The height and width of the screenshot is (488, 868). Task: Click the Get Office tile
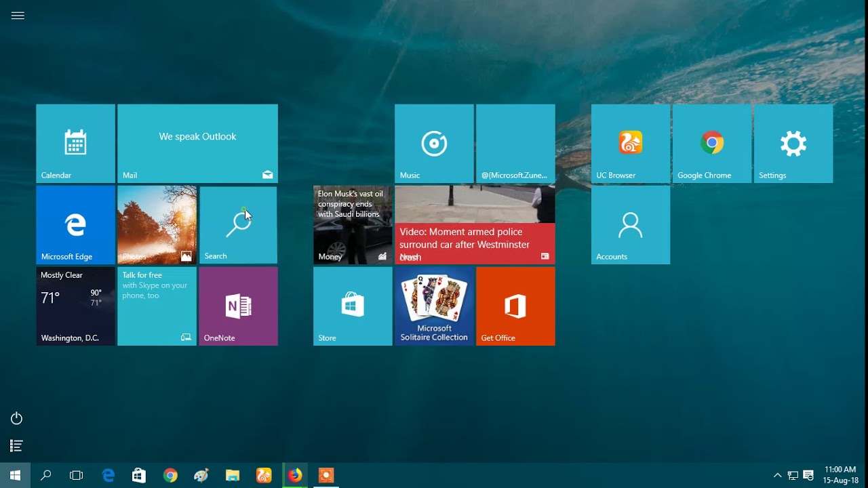tap(515, 306)
